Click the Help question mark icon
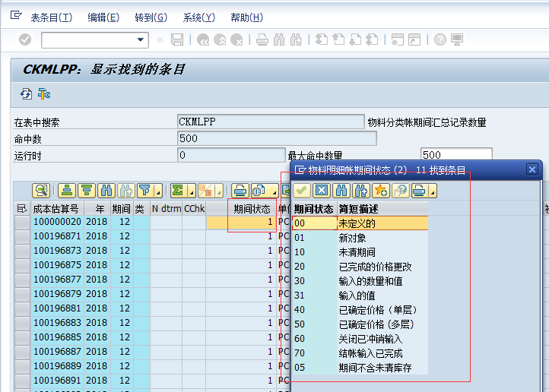This screenshot has width=549, height=392. point(440,40)
